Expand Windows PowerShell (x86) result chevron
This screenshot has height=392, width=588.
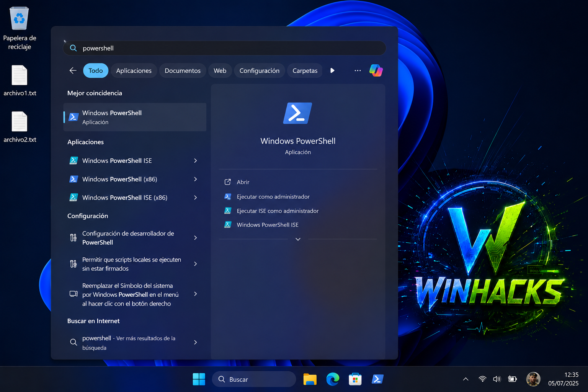(195, 179)
